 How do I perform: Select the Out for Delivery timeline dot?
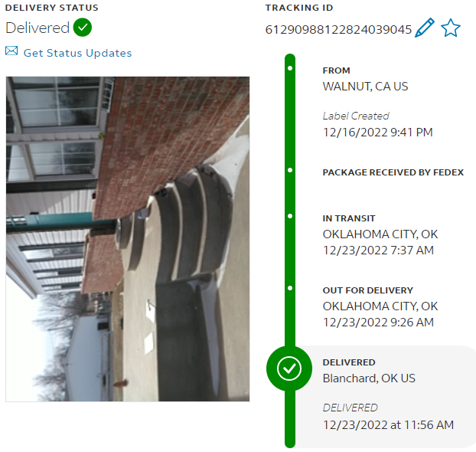tap(290, 288)
